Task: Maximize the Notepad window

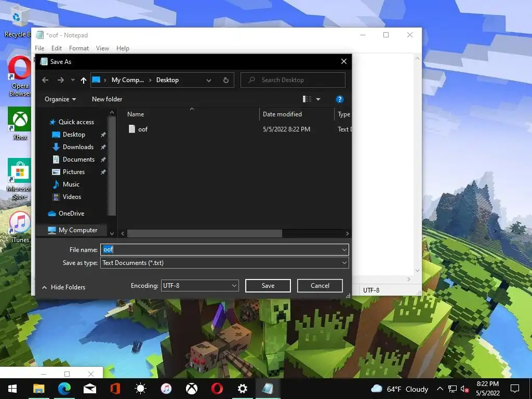Action: click(x=386, y=35)
